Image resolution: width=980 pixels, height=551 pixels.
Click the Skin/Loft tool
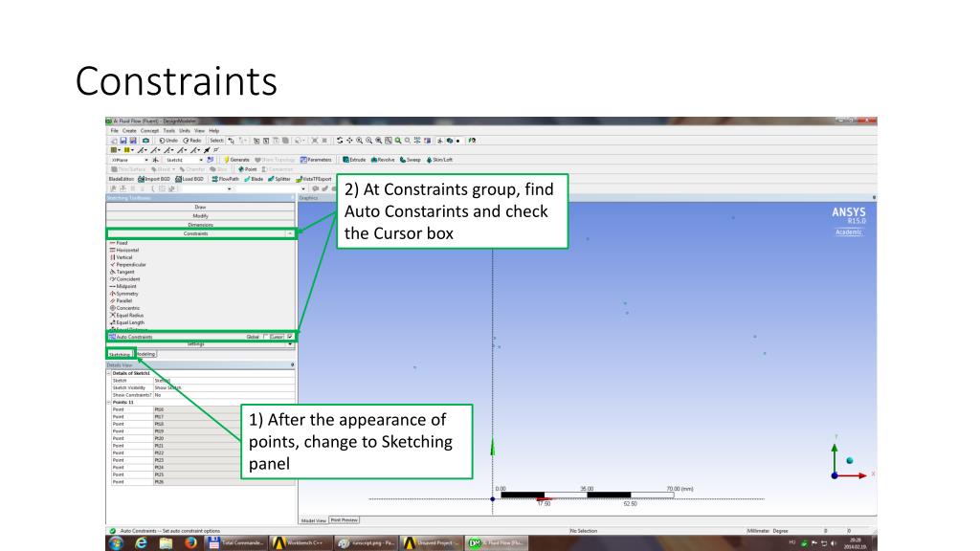coord(440,160)
